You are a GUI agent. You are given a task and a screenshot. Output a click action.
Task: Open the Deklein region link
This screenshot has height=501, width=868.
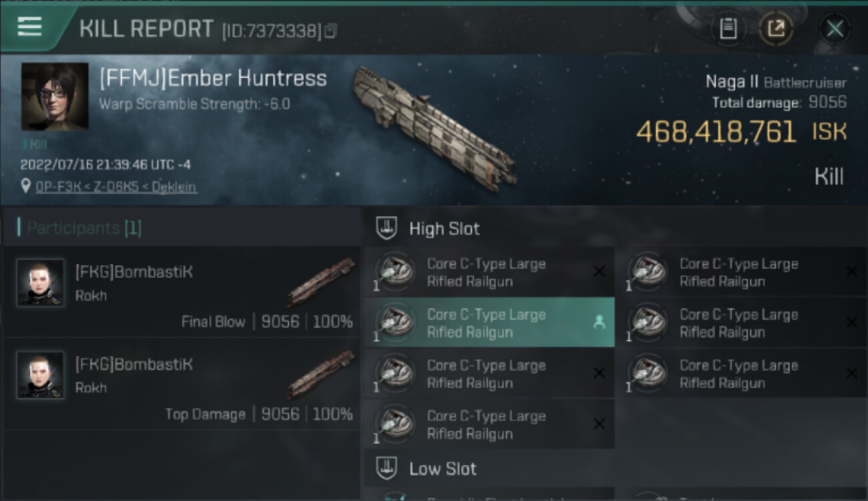(x=174, y=187)
